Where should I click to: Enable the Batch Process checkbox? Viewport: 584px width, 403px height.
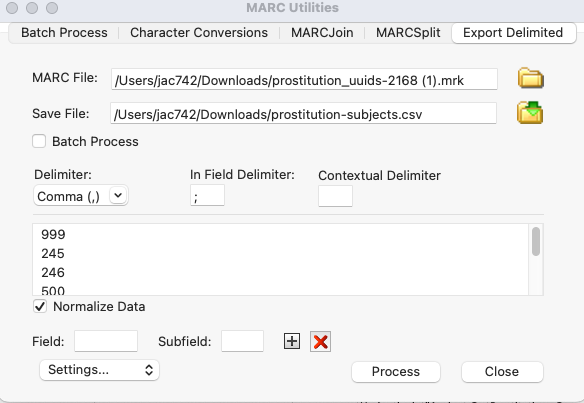click(x=39, y=142)
